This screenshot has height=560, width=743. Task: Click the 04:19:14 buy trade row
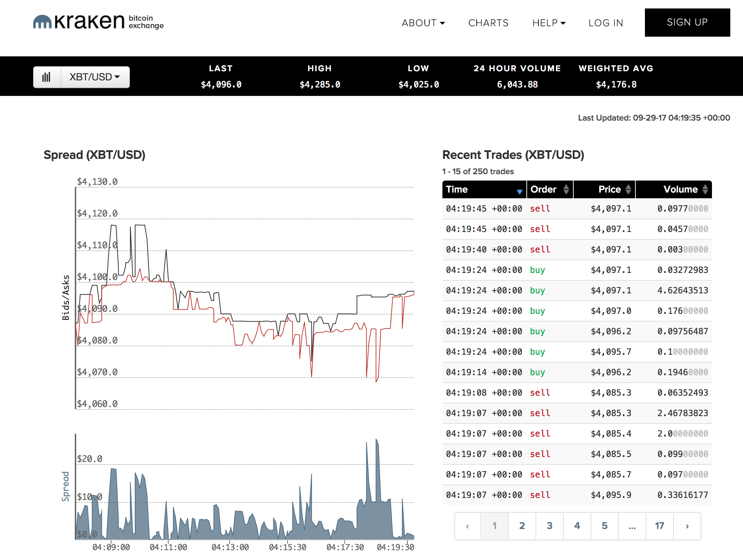coord(577,372)
